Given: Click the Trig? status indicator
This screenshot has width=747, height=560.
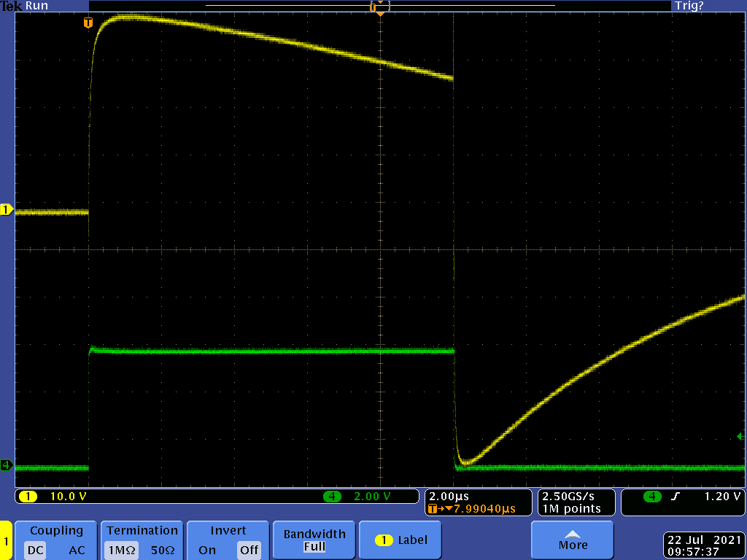Looking at the screenshot, I should [689, 6].
